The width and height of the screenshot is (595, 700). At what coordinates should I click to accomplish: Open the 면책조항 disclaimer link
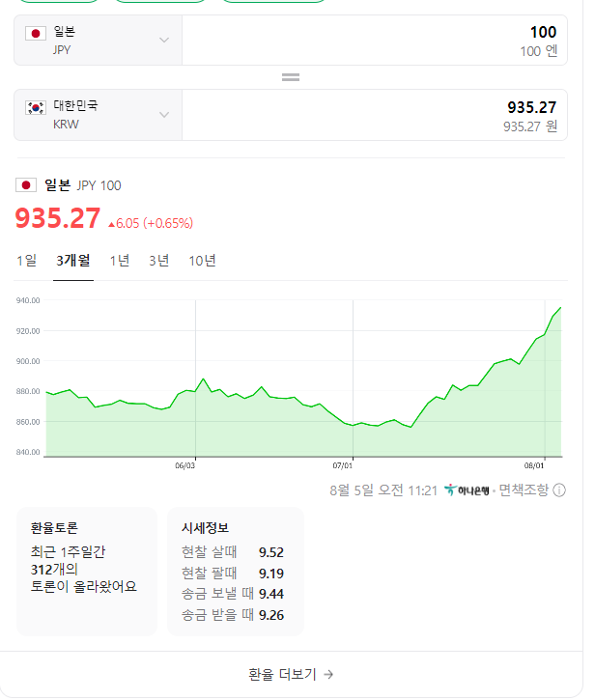(x=524, y=490)
